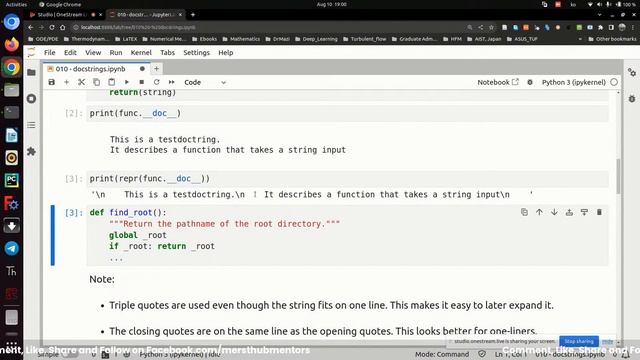Image resolution: width=640 pixels, height=360 pixels.
Task: Check the kernel status circle indicator
Action: pos(614,82)
